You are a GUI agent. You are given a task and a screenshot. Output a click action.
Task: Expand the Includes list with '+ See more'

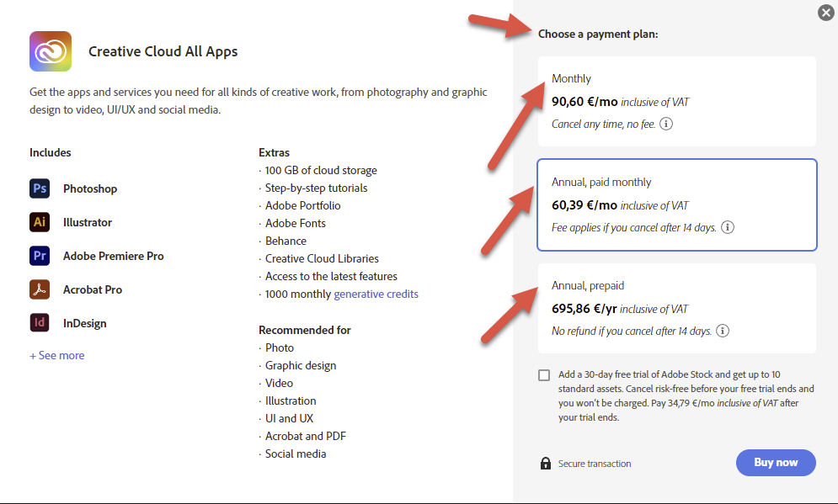click(x=56, y=355)
